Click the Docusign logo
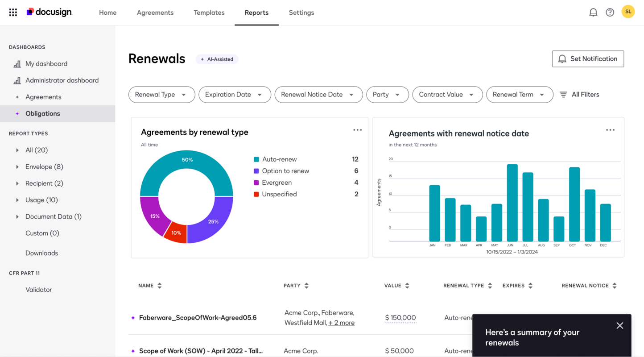This screenshot has height=357, width=644. [49, 12]
